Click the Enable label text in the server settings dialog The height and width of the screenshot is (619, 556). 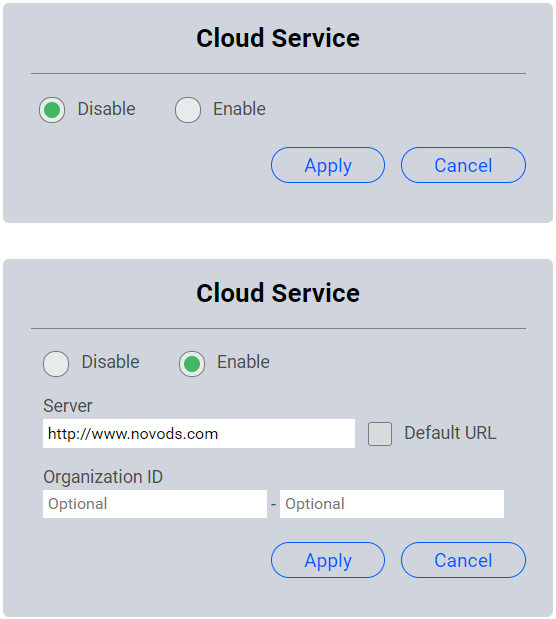[243, 362]
